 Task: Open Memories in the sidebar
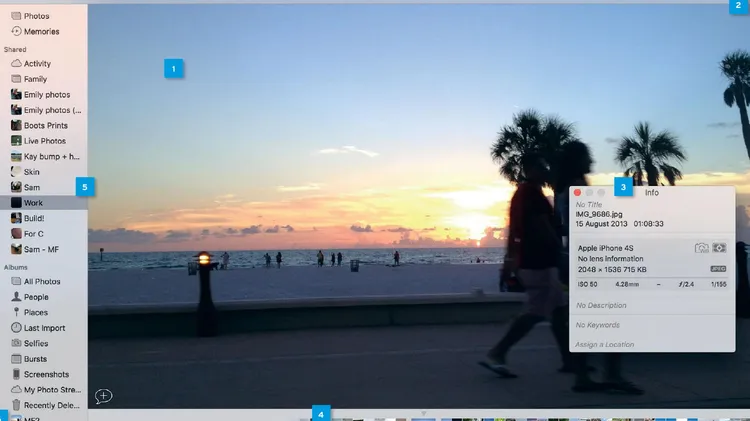point(41,32)
